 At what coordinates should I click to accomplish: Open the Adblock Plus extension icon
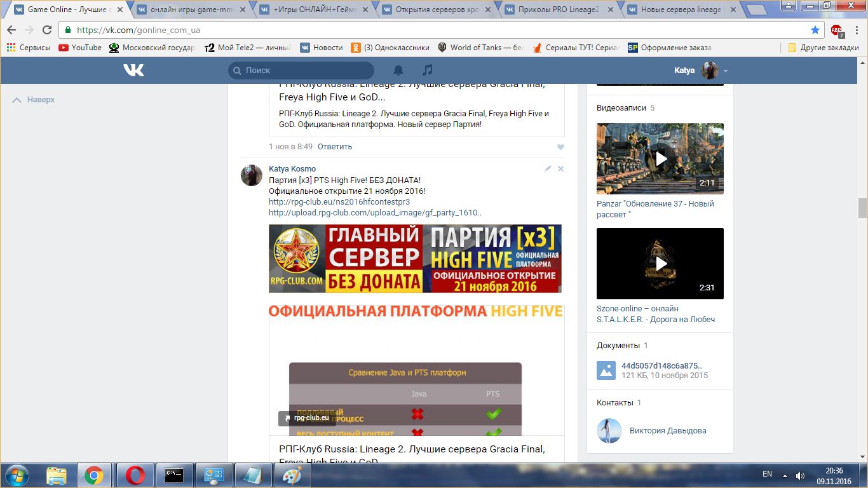(x=837, y=30)
